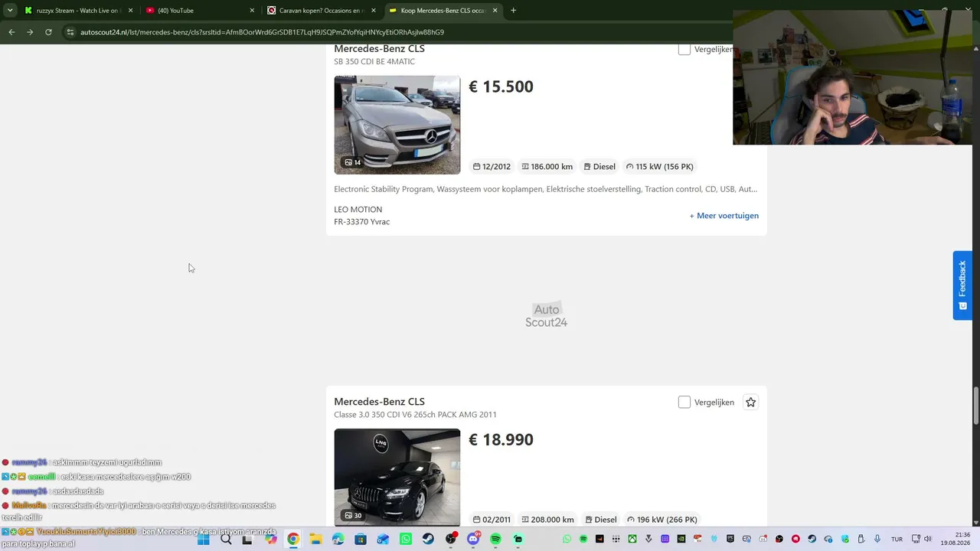Click the 12/2012 registration date
Image resolution: width=980 pixels, height=551 pixels.
[492, 167]
